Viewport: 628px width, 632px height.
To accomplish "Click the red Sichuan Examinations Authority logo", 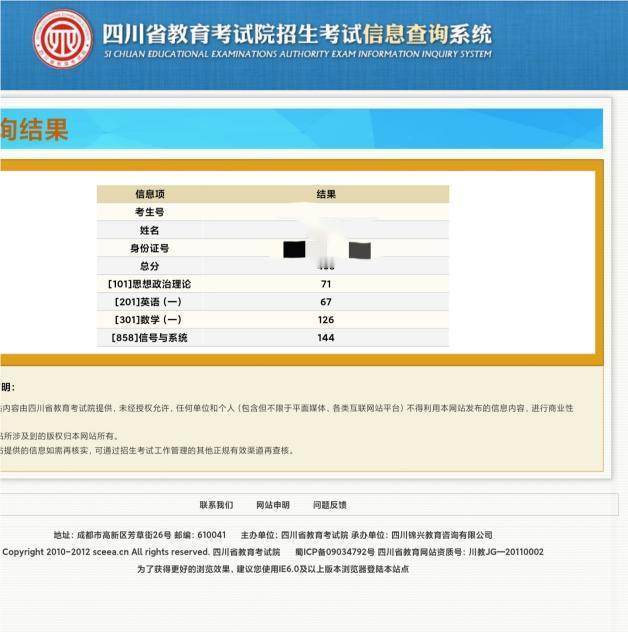I will (x=62, y=39).
